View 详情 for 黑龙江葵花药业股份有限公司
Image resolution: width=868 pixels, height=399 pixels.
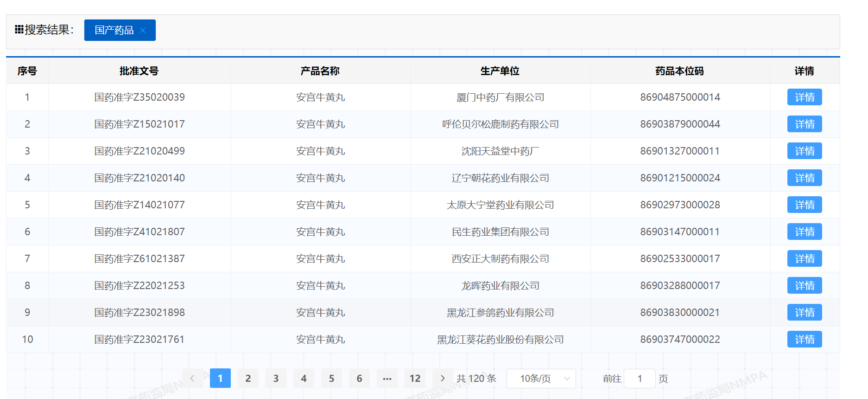pos(805,339)
